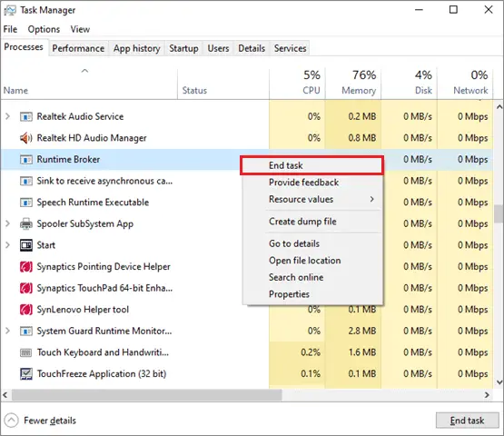Image resolution: width=504 pixels, height=436 pixels.
Task: Click the 2.8 MB memory value
Action: pyautogui.click(x=362, y=331)
